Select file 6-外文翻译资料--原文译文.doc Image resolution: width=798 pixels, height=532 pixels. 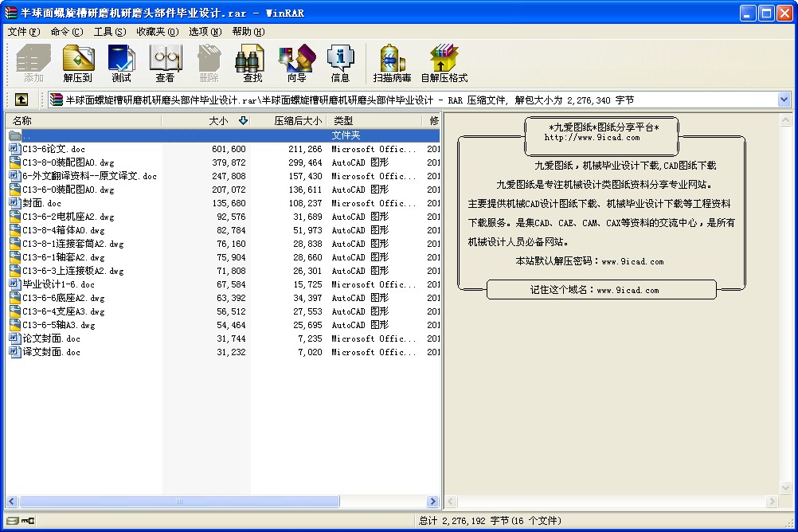[89, 176]
